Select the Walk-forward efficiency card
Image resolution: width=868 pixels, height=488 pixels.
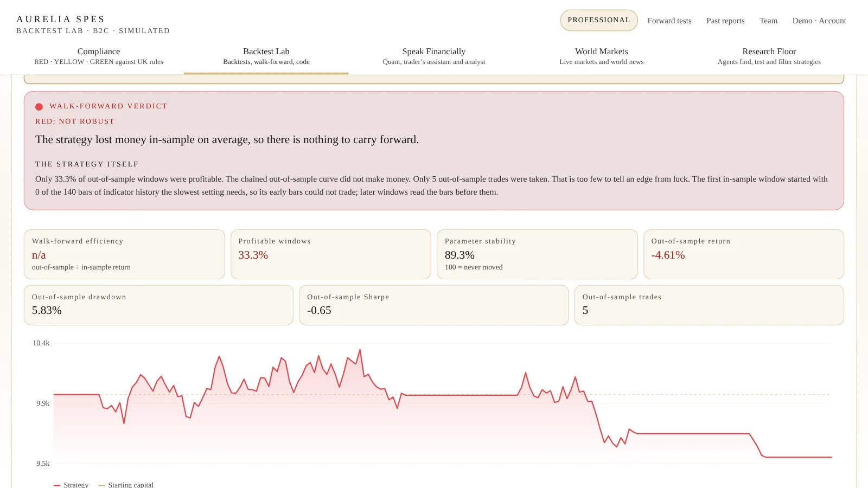[x=124, y=254]
